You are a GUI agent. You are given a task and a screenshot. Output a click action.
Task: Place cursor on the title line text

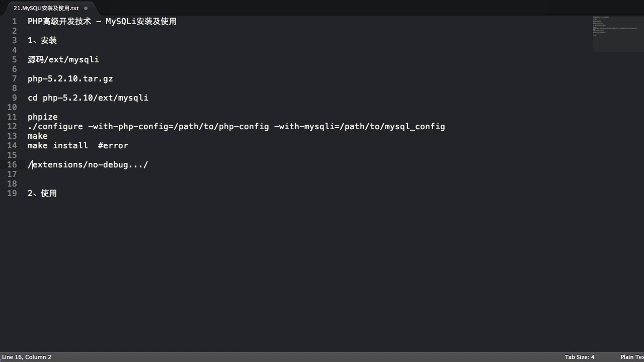tap(102, 21)
